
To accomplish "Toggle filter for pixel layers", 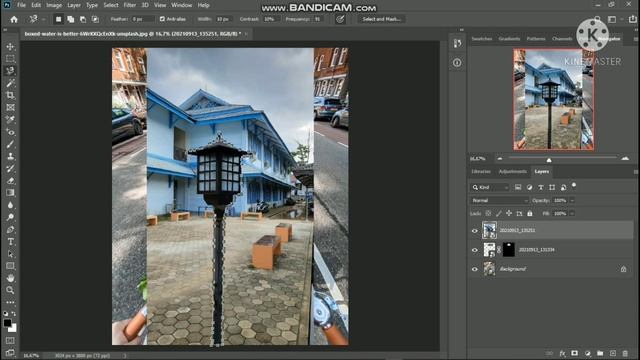I will [518, 187].
